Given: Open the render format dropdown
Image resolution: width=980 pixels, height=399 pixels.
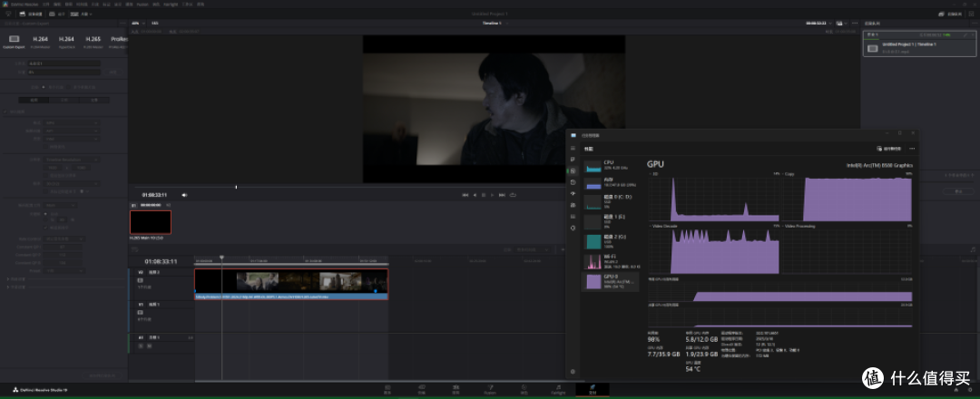Looking at the screenshot, I should point(71,123).
